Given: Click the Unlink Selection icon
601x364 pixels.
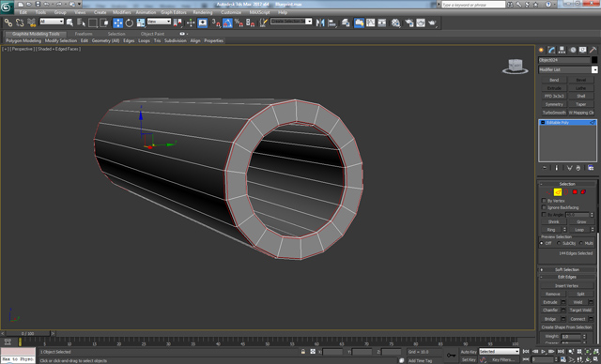Looking at the screenshot, I should 20,23.
